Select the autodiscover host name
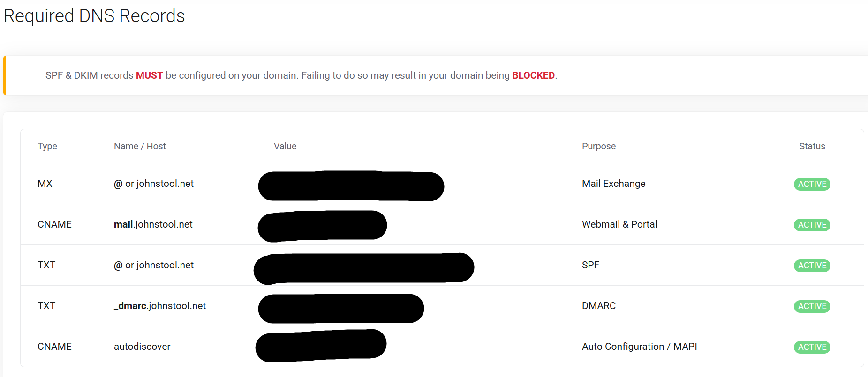Screen dimensions: 868x377 coord(142,347)
